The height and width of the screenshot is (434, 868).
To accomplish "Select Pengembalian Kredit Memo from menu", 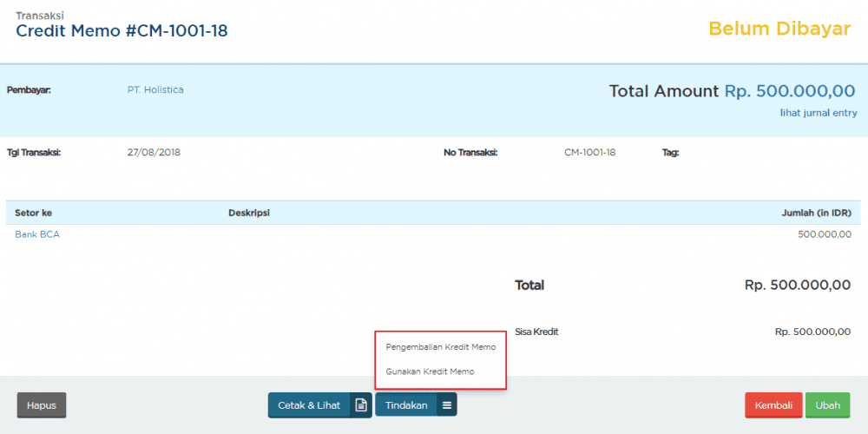I will tap(440, 347).
